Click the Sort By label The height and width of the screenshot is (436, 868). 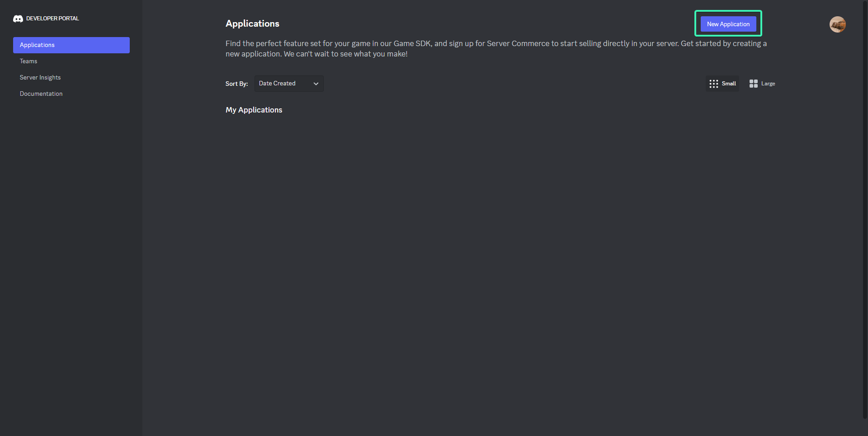coord(236,84)
